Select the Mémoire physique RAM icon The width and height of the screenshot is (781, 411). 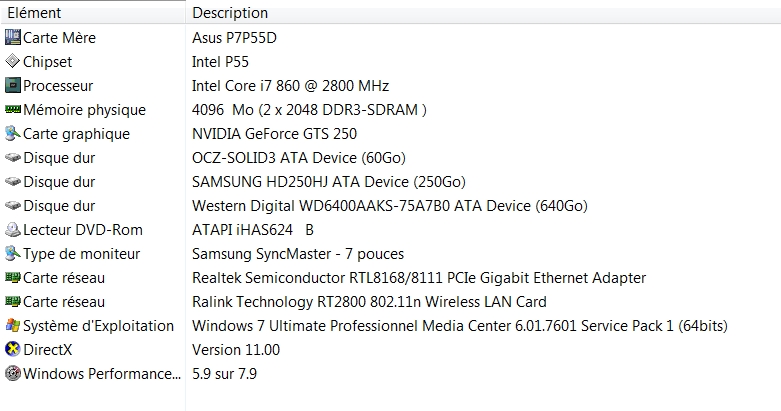click(x=12, y=109)
